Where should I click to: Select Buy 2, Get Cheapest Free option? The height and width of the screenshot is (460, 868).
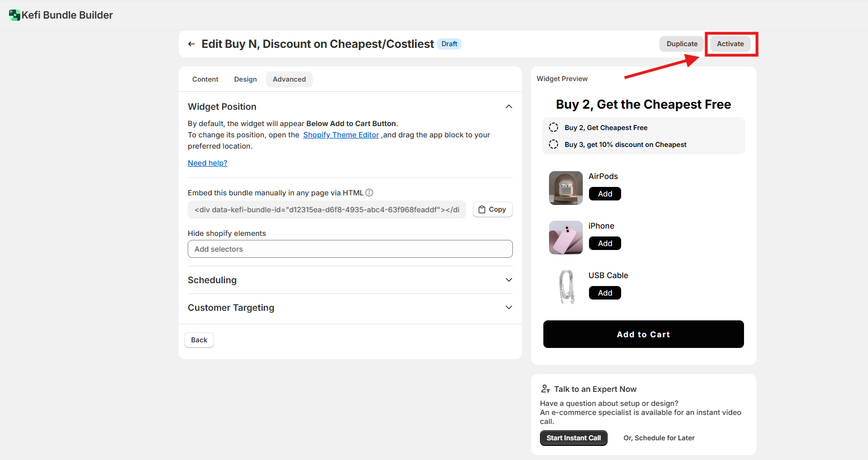click(x=553, y=128)
